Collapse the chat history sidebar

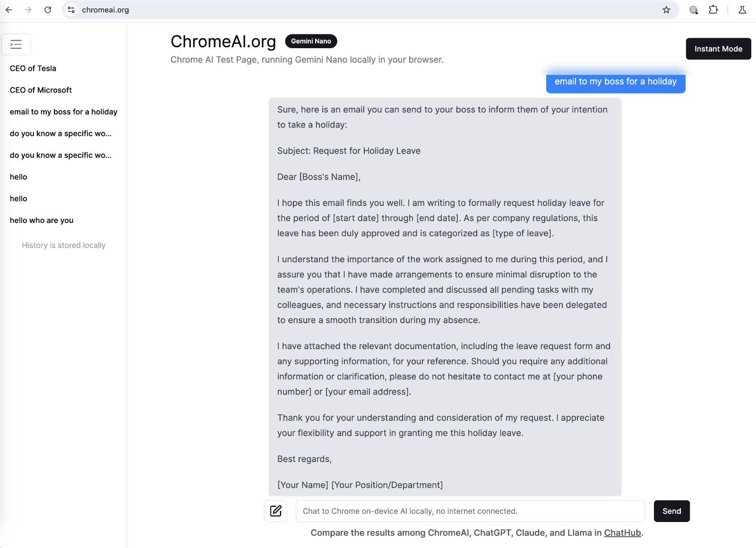(16, 44)
